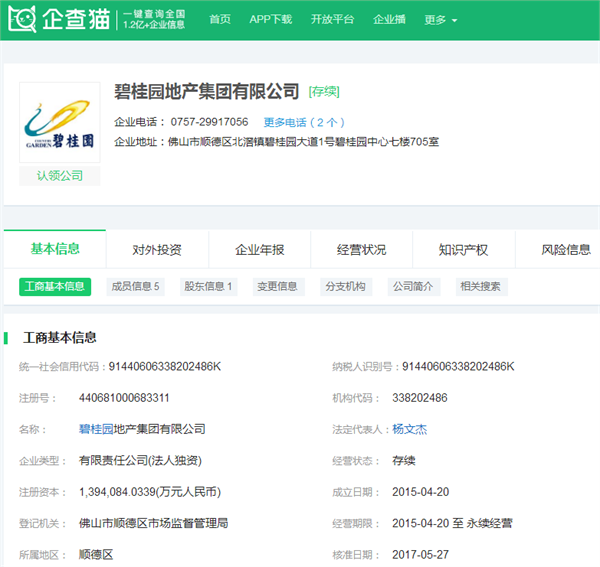
Task: Jump to 相关搜索 section
Action: (x=481, y=287)
